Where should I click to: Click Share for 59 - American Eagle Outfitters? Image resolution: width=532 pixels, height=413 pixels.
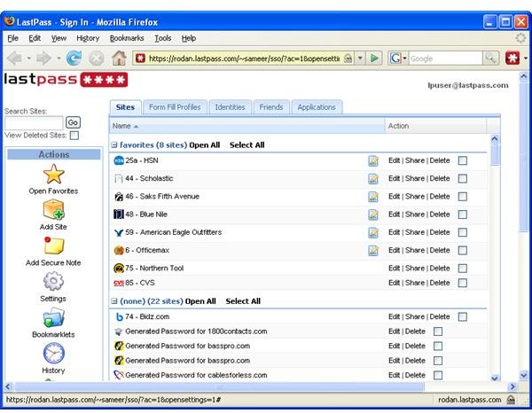pyautogui.click(x=415, y=232)
